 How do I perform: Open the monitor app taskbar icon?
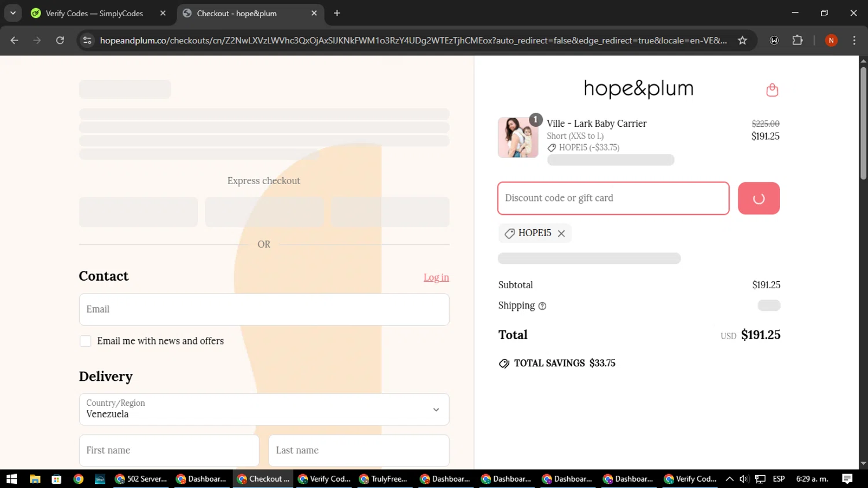coord(100,479)
